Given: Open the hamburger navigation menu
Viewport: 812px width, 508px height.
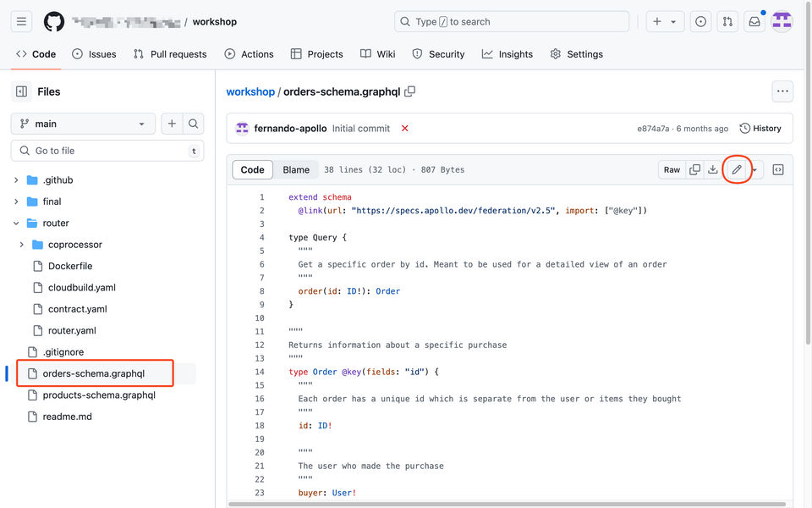Looking at the screenshot, I should tap(21, 22).
